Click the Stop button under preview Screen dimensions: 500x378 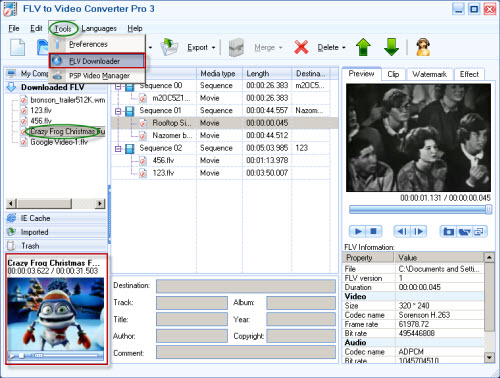tap(374, 231)
